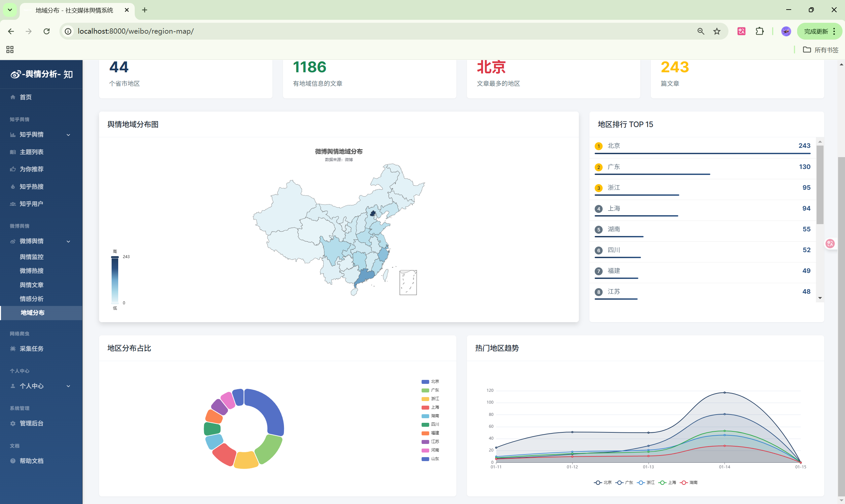Toggle 广东 slice in pie chart legend
845x504 pixels.
pos(430,390)
